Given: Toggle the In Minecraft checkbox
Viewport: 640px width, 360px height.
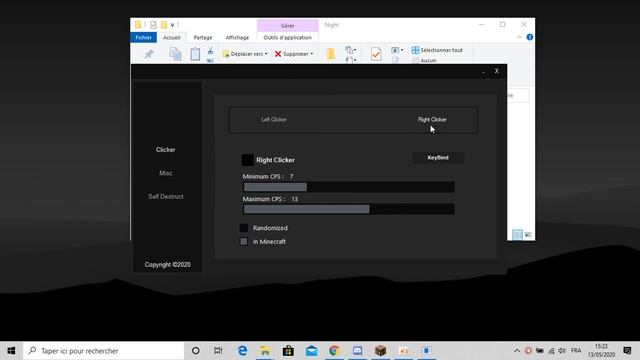Looking at the screenshot, I should coord(244,242).
